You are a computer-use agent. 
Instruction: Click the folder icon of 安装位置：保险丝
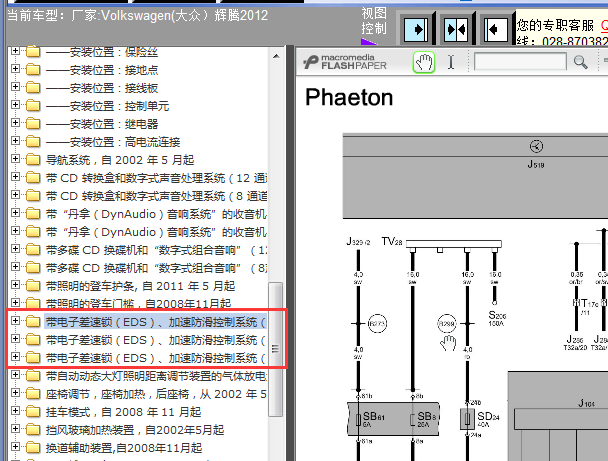click(33, 52)
